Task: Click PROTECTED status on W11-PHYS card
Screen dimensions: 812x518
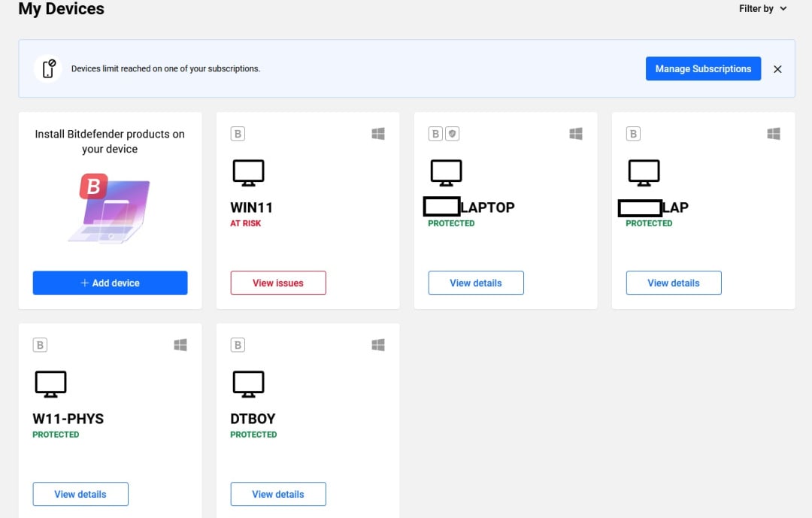Action: [56, 435]
